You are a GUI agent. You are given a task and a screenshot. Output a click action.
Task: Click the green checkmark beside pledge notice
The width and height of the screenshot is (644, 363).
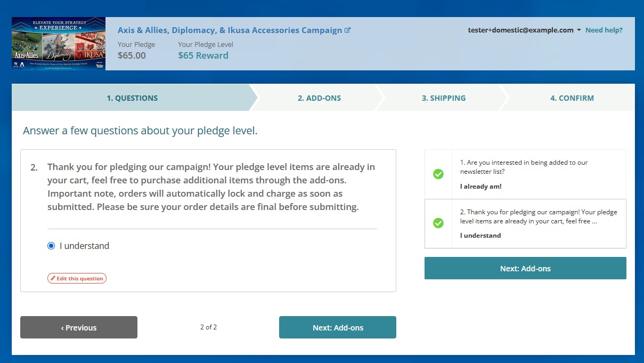point(438,223)
